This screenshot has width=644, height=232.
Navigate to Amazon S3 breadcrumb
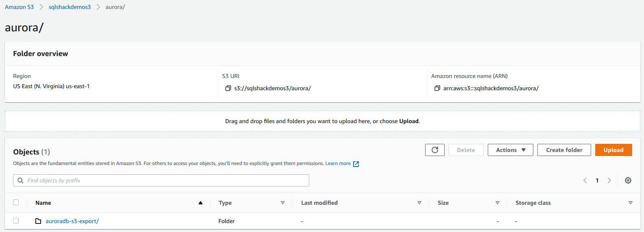point(19,7)
